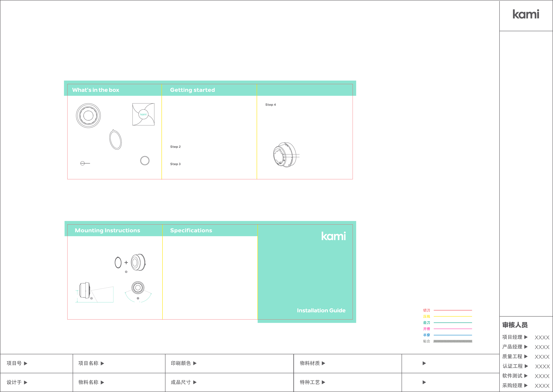Click the 粘合 legend label
The image size is (553, 392).
click(x=426, y=341)
